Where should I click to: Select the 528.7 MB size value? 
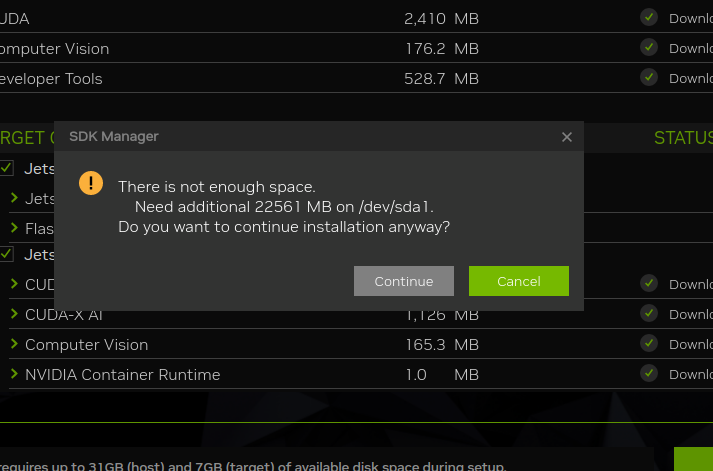click(x=441, y=79)
